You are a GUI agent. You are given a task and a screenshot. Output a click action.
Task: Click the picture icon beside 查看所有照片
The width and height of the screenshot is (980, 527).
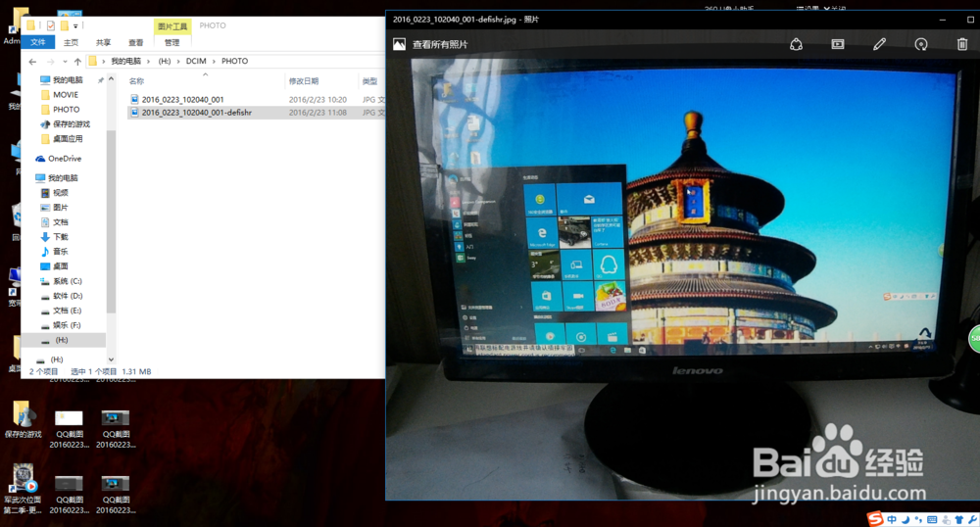(x=400, y=44)
